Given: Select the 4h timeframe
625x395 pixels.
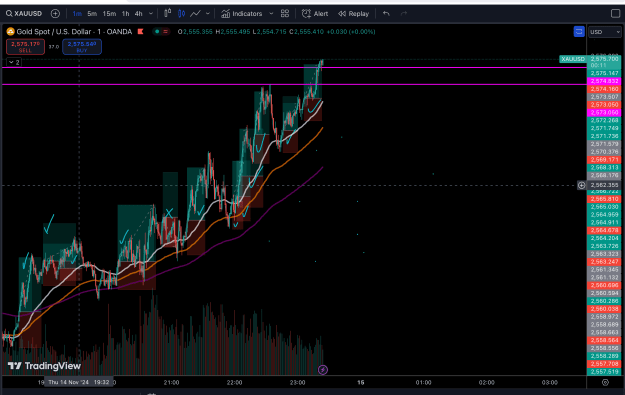Looking at the screenshot, I should [x=138, y=14].
